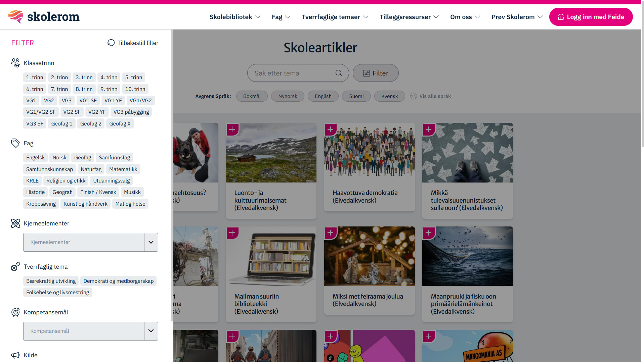
Task: Toggle the Geofag X filter chip
Action: click(x=120, y=123)
